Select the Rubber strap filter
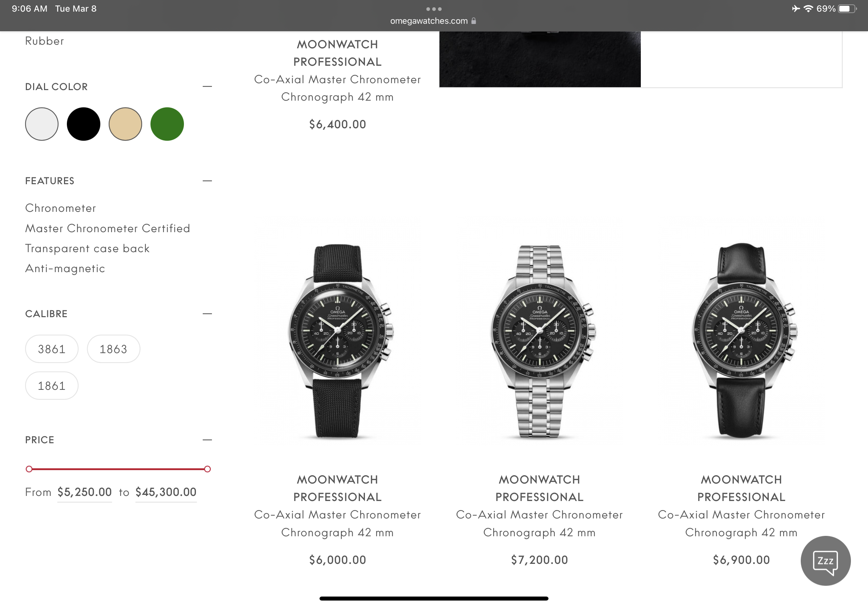The image size is (868, 606). coord(45,41)
